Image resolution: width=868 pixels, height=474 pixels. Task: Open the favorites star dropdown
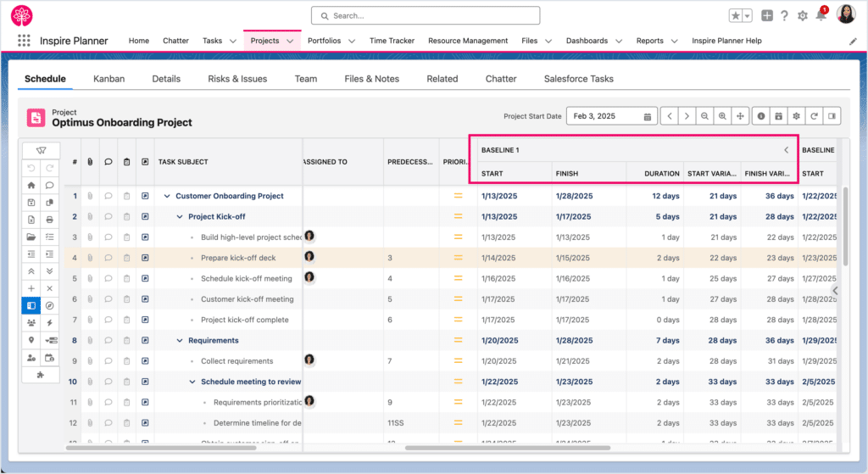pyautogui.click(x=748, y=16)
